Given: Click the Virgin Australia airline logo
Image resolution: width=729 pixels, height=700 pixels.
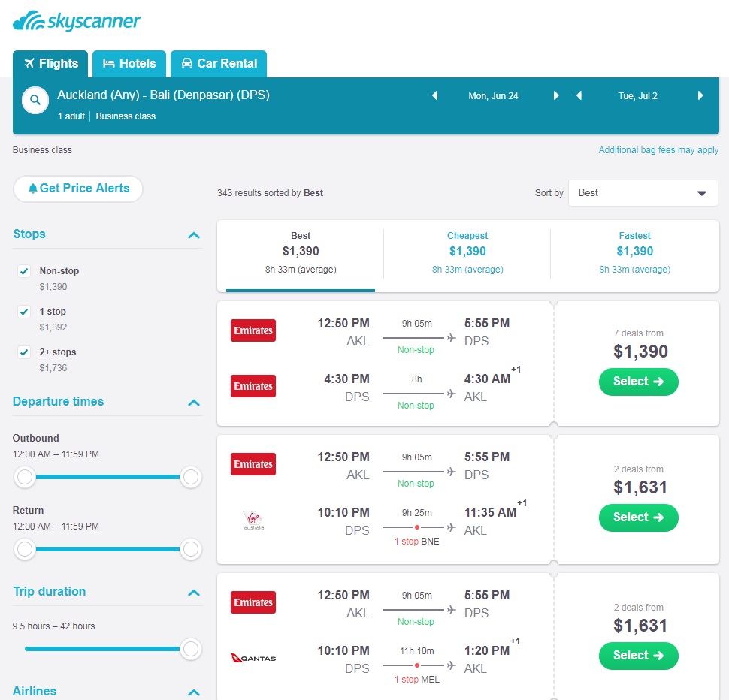Looking at the screenshot, I should [253, 520].
